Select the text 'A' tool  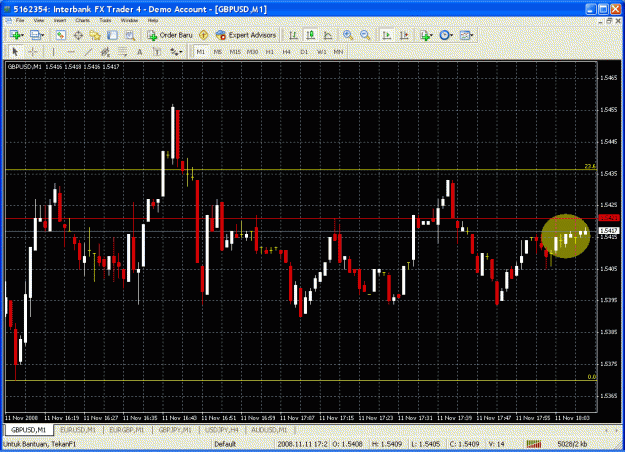pyautogui.click(x=140, y=52)
